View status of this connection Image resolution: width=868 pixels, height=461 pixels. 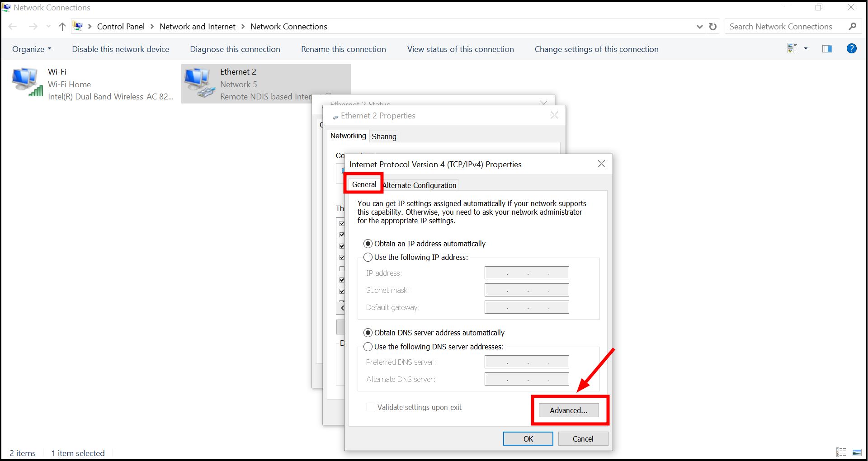pyautogui.click(x=461, y=49)
